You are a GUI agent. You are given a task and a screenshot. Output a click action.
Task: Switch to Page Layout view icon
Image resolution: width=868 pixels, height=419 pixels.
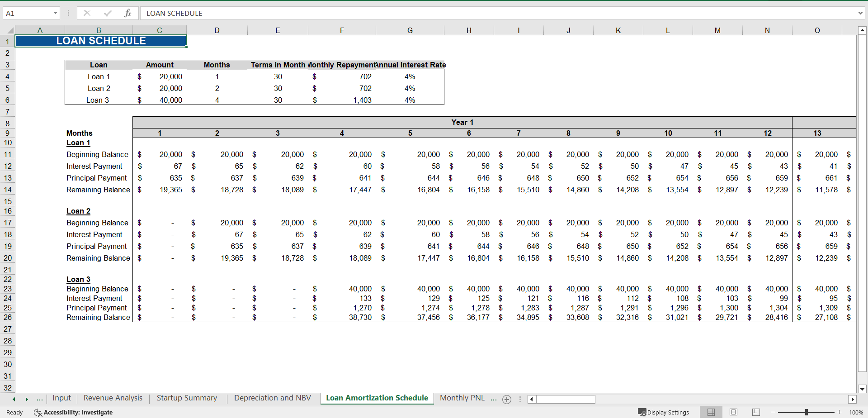click(x=733, y=412)
